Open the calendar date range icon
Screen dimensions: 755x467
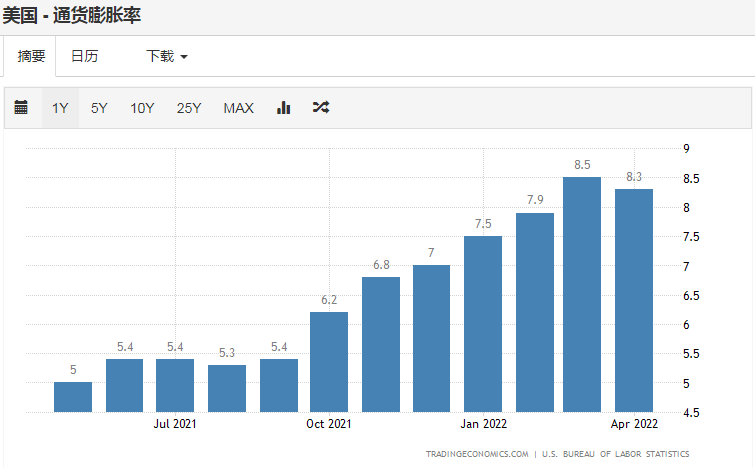click(21, 108)
